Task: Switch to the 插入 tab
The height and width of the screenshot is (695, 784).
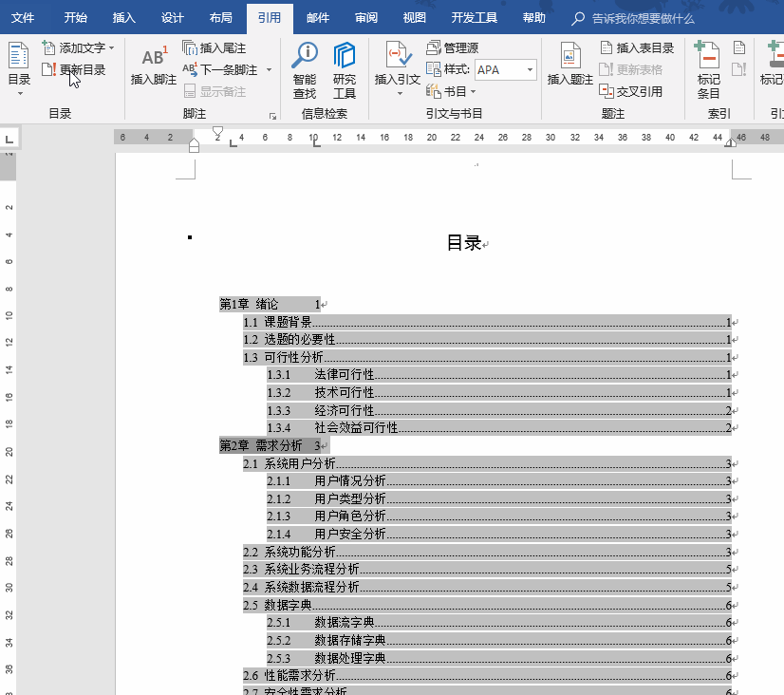Action: click(x=124, y=18)
